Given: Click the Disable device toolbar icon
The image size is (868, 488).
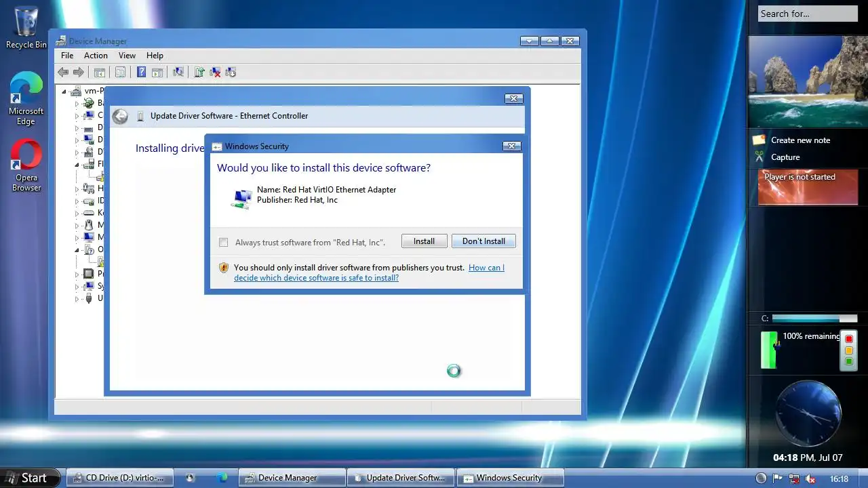Looking at the screenshot, I should (231, 73).
